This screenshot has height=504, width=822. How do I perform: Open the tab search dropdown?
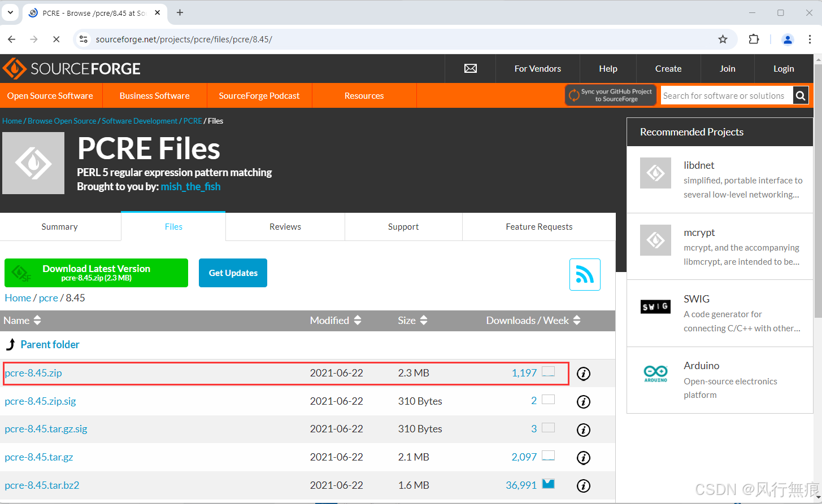tap(10, 12)
